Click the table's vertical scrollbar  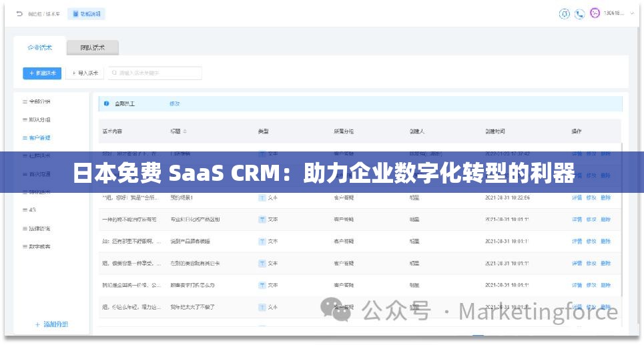[623, 220]
